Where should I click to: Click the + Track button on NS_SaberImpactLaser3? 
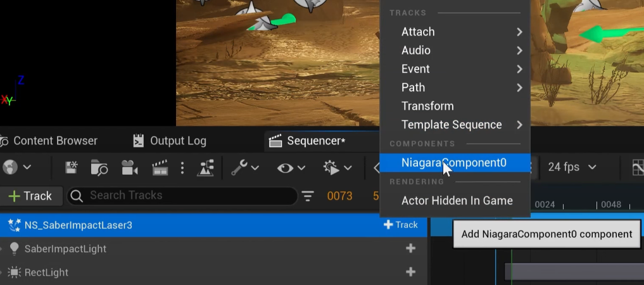400,225
